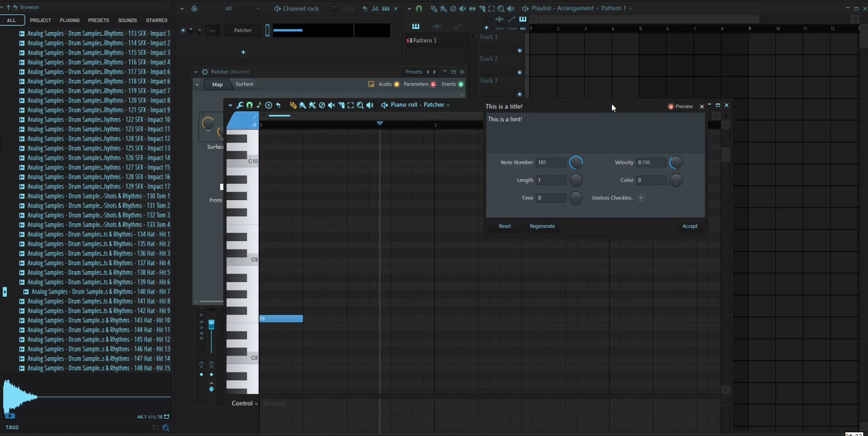The image size is (868, 436).
Task: Select the playlist mute tool icon
Action: [x=463, y=8]
